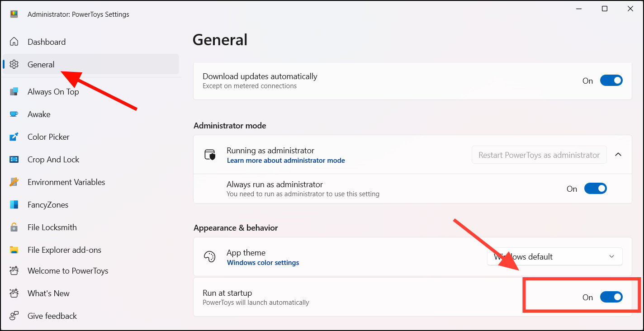Collapse the Running as administrator section
Viewport: 644px width, 331px height.
[618, 155]
